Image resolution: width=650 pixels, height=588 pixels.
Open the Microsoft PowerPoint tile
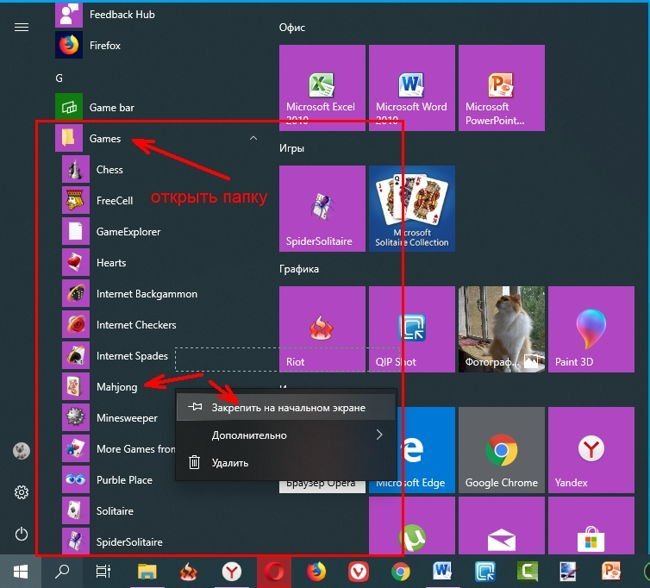point(502,88)
